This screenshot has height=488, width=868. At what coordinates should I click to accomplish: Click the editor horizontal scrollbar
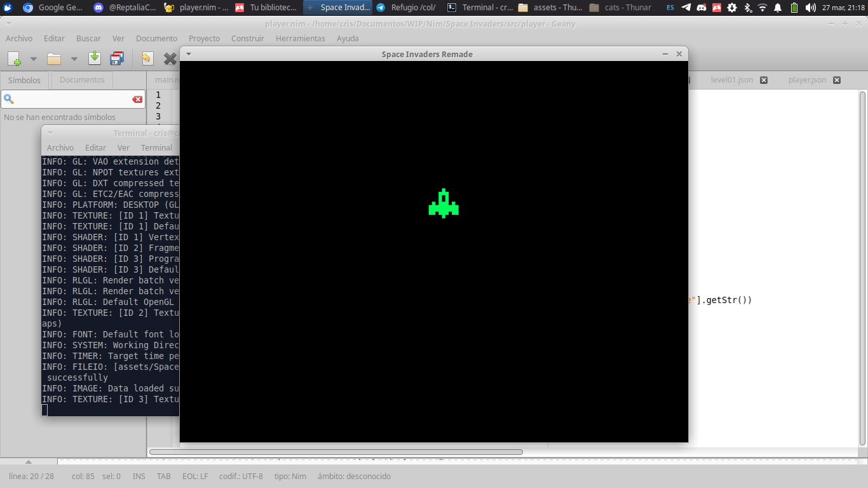coord(336,452)
